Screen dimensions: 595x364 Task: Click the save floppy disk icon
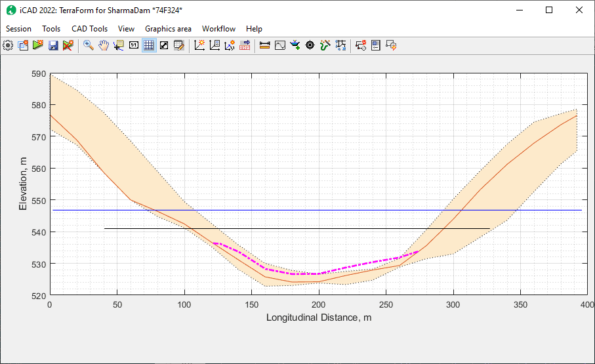point(53,45)
